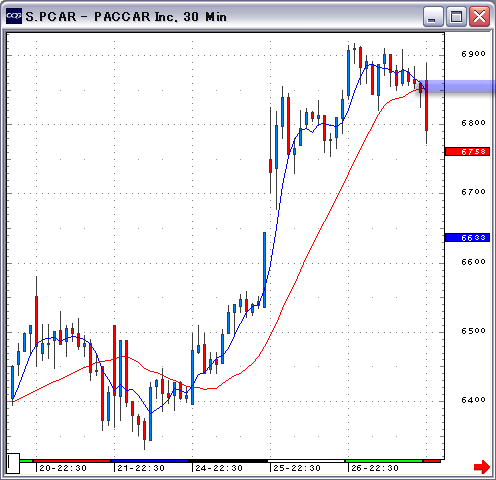Click the 6400 price axis label
This screenshot has width=496, height=480.
pos(473,400)
